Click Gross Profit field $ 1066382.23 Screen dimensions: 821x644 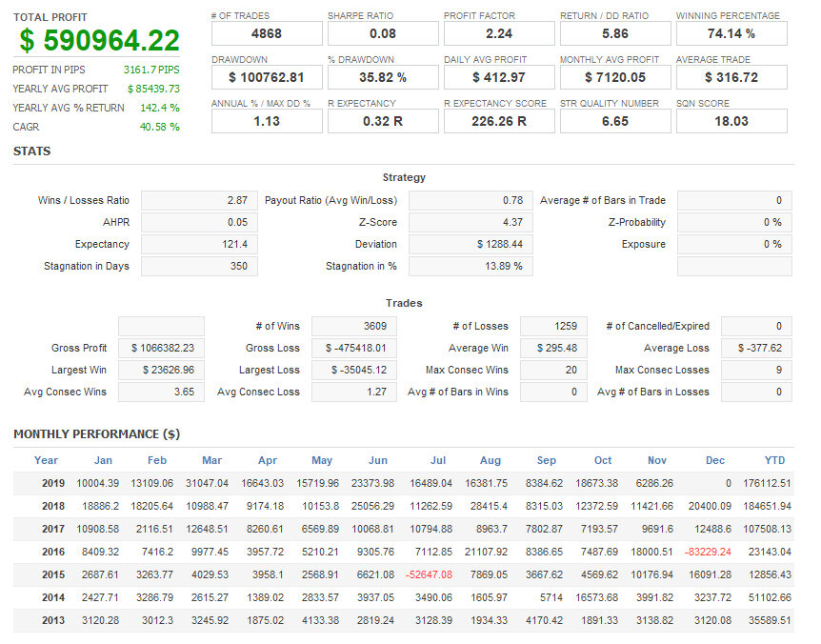click(161, 348)
